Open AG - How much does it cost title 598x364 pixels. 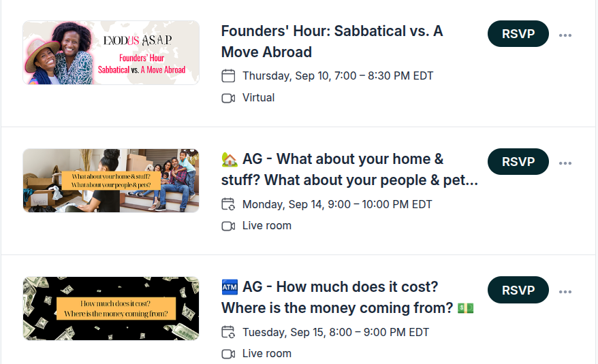click(347, 297)
